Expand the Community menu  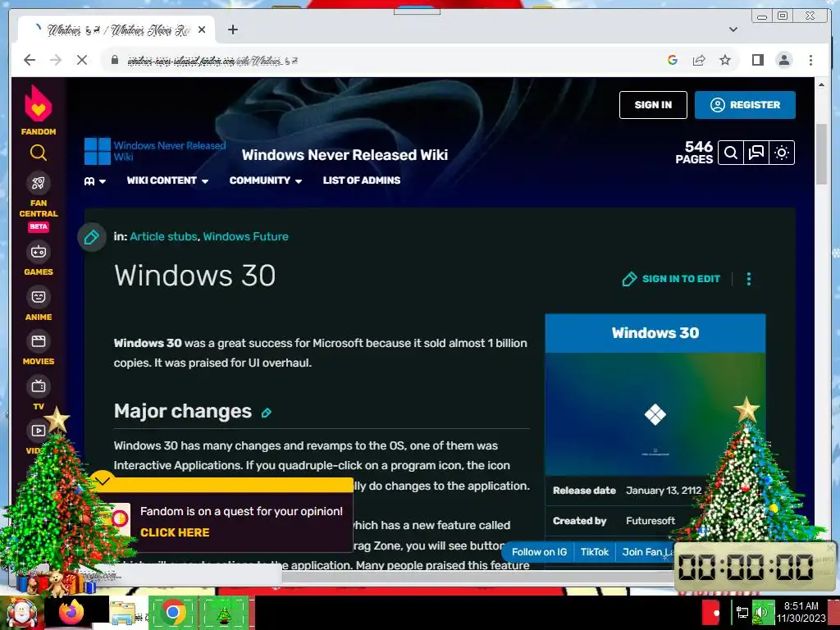point(265,180)
